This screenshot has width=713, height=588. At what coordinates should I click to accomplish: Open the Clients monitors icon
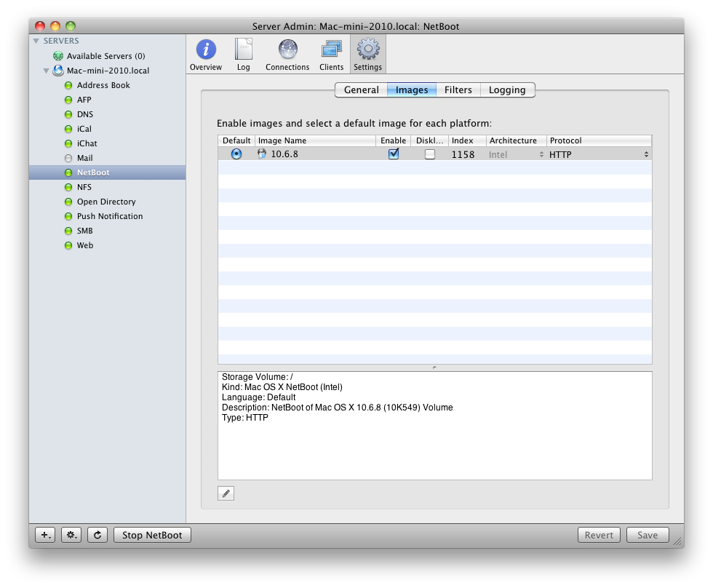click(332, 49)
